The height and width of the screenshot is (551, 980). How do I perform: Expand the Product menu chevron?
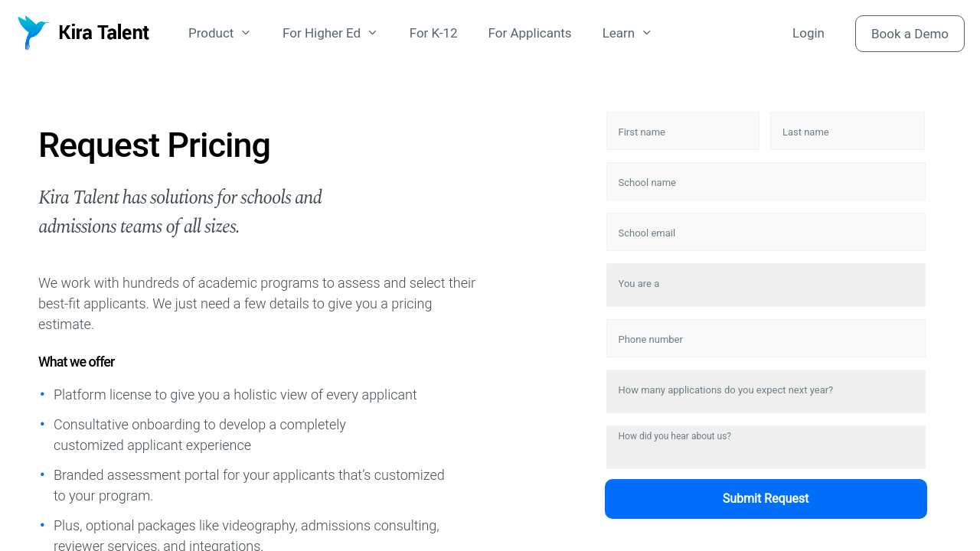246,33
